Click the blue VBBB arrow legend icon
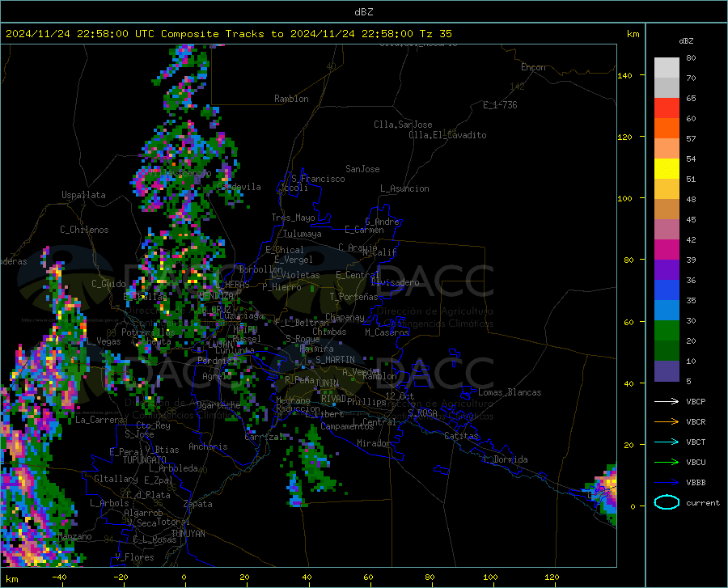Image resolution: width=728 pixels, height=588 pixels. [x=667, y=483]
